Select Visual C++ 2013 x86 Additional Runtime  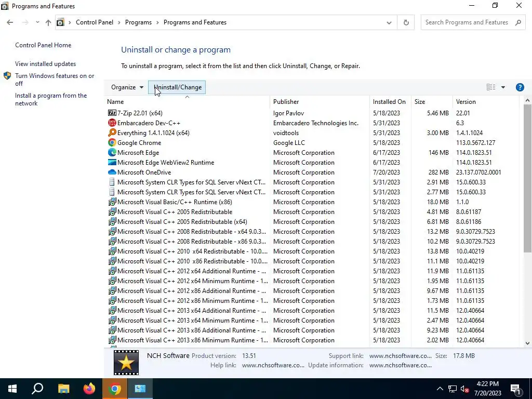pos(312,330)
